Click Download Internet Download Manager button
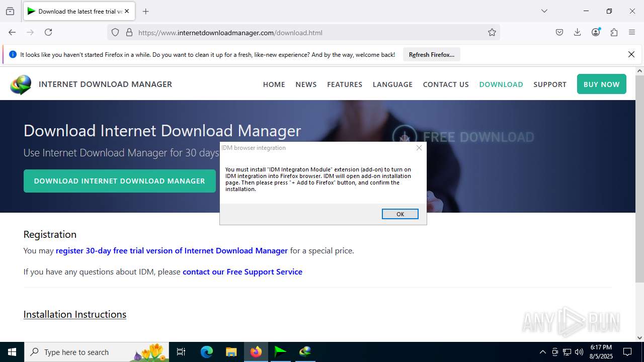 (x=120, y=181)
